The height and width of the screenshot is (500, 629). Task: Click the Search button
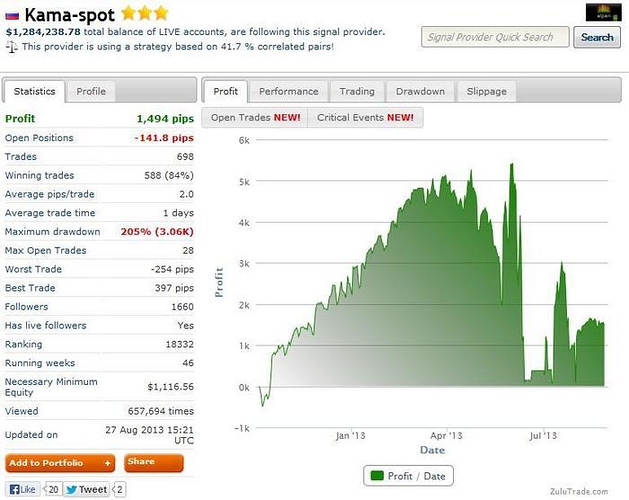pyautogui.click(x=597, y=37)
